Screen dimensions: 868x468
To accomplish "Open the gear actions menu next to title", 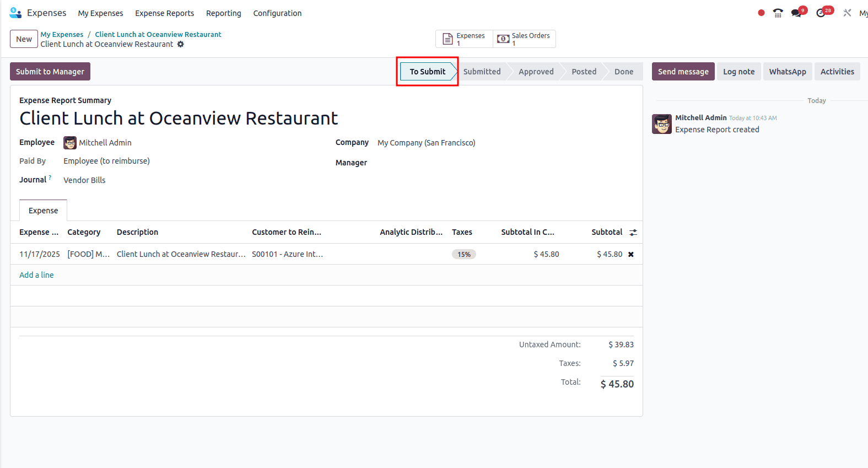I will [x=180, y=44].
